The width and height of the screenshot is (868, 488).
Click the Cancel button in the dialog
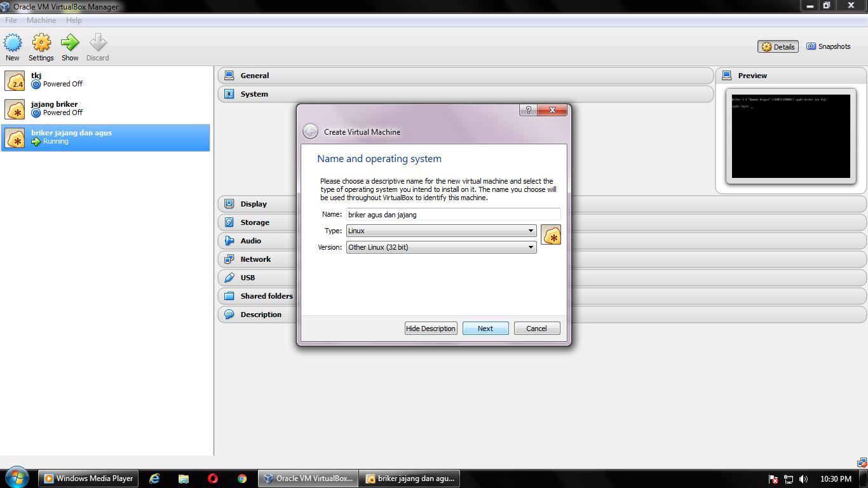(536, 329)
